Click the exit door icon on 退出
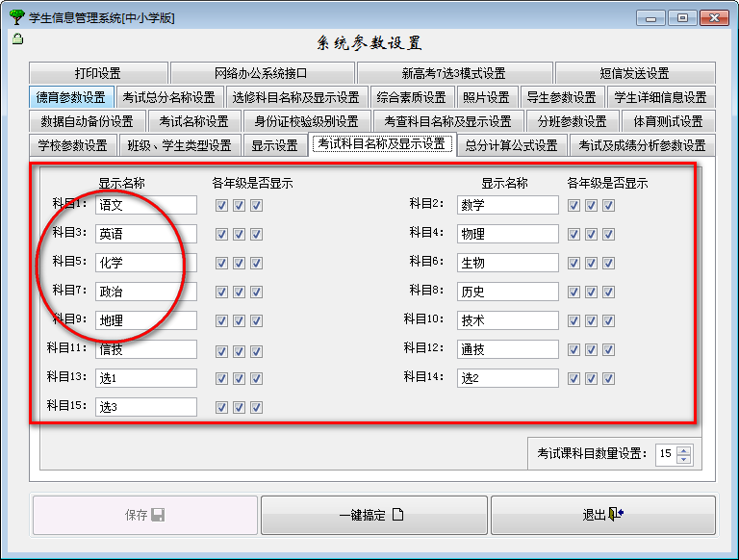 pos(616,515)
